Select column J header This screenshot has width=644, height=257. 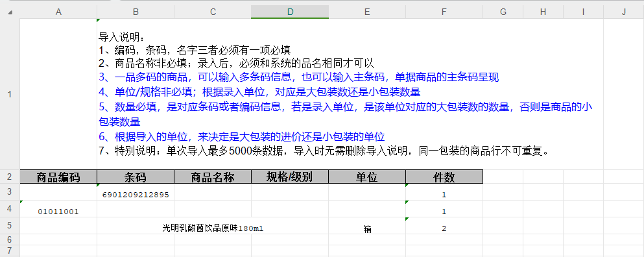pos(623,12)
